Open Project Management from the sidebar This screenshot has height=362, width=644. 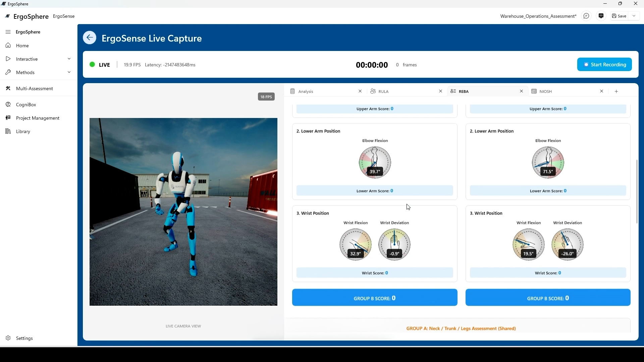tap(37, 118)
